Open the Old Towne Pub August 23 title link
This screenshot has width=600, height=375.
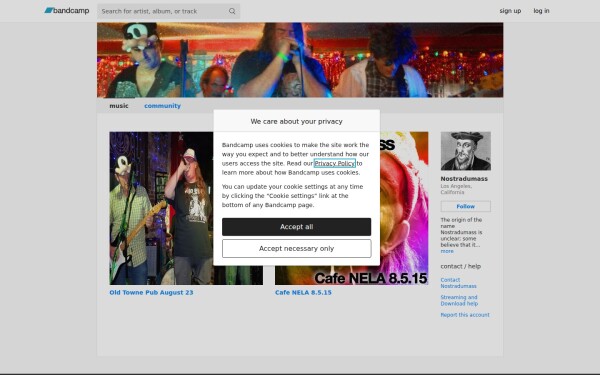pos(151,292)
